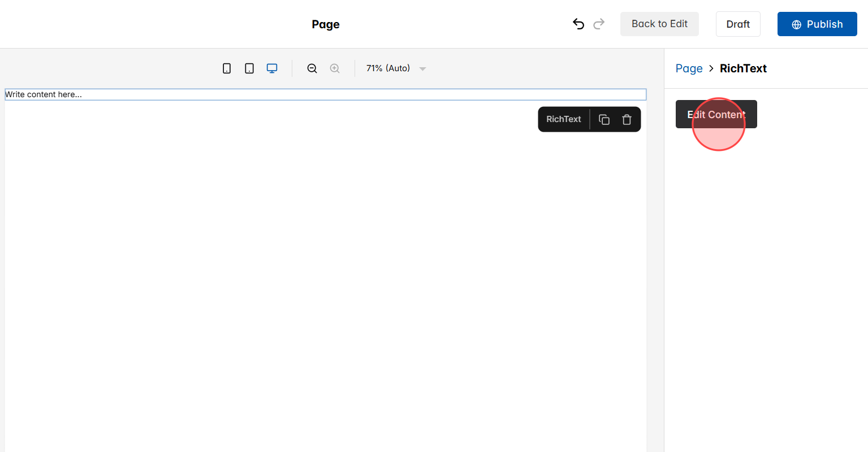
Task: Zoom out of the canvas
Action: tap(312, 68)
